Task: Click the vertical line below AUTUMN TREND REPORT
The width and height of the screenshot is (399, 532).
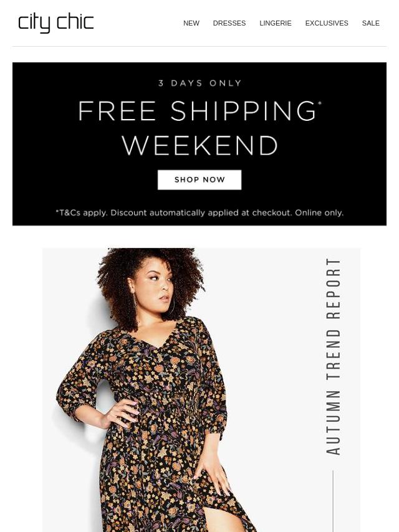Action: (333, 501)
